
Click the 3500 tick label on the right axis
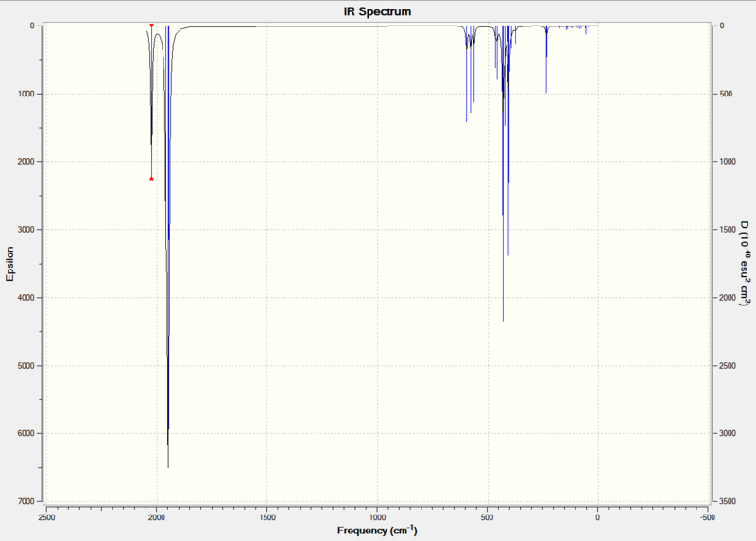728,502
